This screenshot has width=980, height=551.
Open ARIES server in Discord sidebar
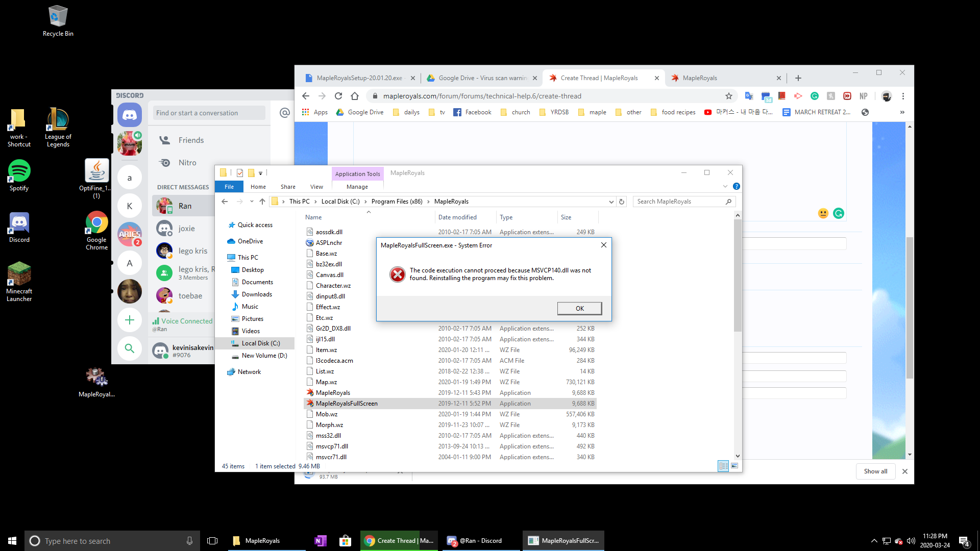coord(130,234)
